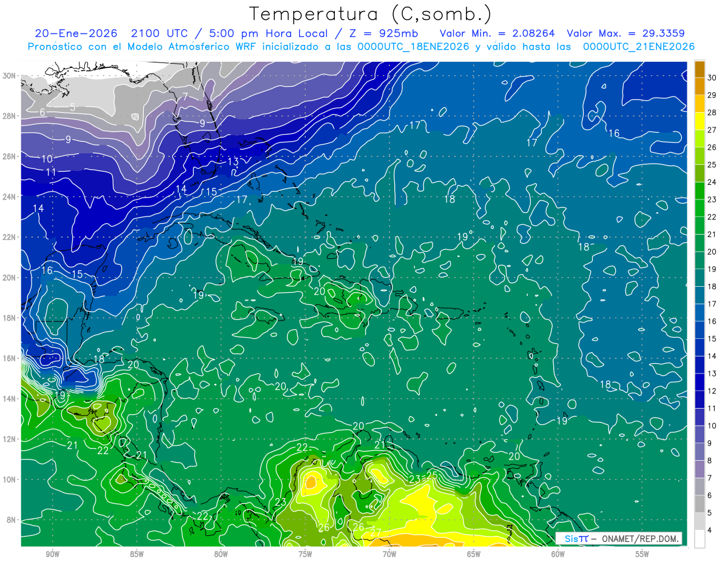This screenshot has width=728, height=562.
Task: Click the "5" contour label on the map
Action: pyautogui.click(x=72, y=107)
